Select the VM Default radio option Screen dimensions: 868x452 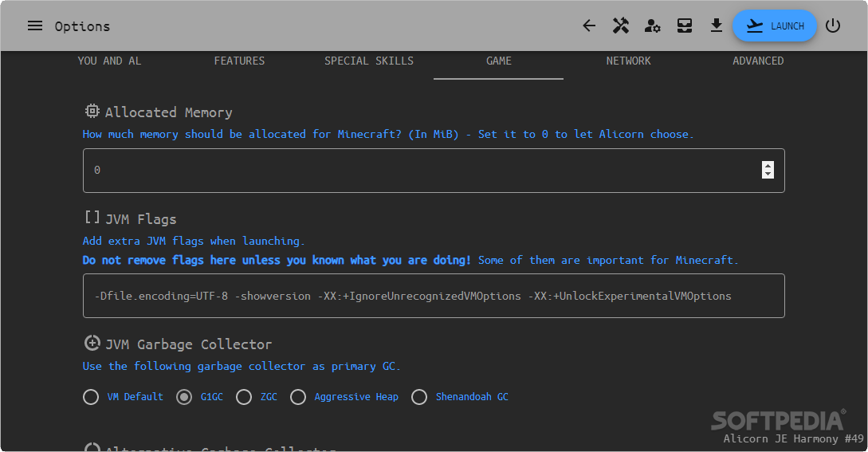point(91,397)
